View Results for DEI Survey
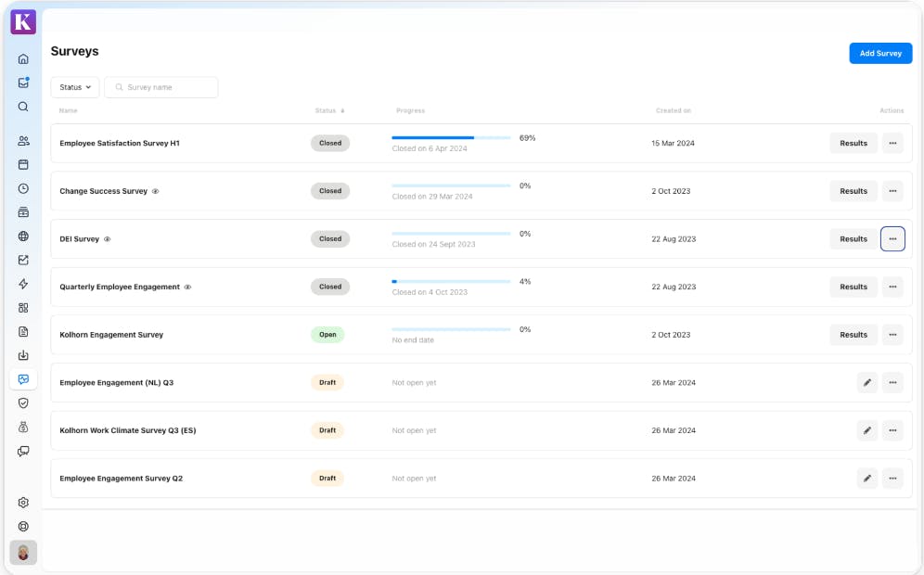Screen dimensions: 924x575 pyautogui.click(x=853, y=238)
